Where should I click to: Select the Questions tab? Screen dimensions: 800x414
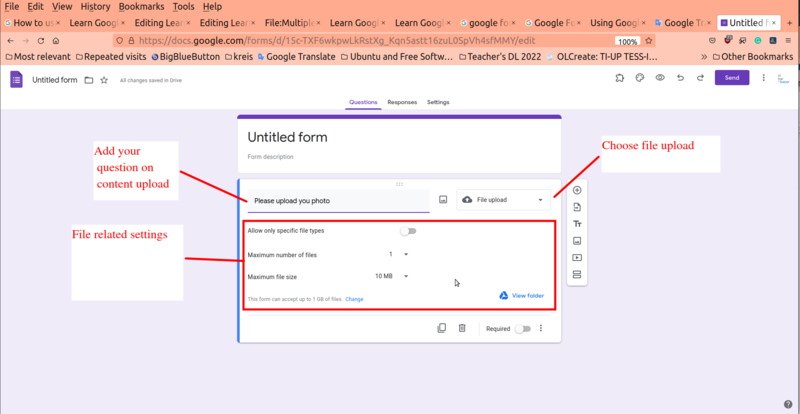click(363, 102)
